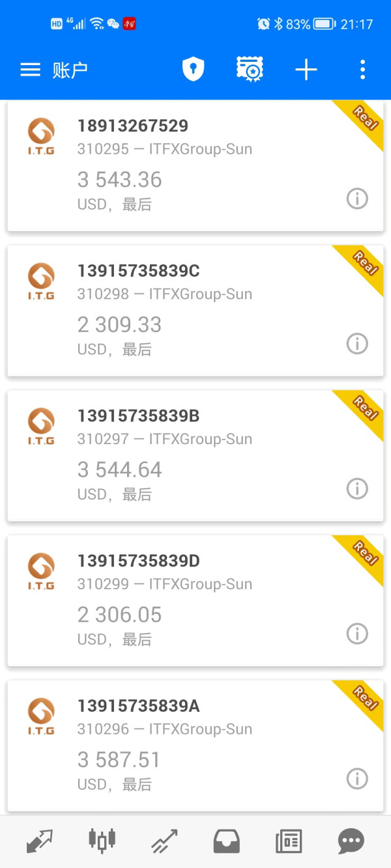The image size is (391, 868).
Task: Show info for account 13915735839B
Action: pyautogui.click(x=357, y=488)
